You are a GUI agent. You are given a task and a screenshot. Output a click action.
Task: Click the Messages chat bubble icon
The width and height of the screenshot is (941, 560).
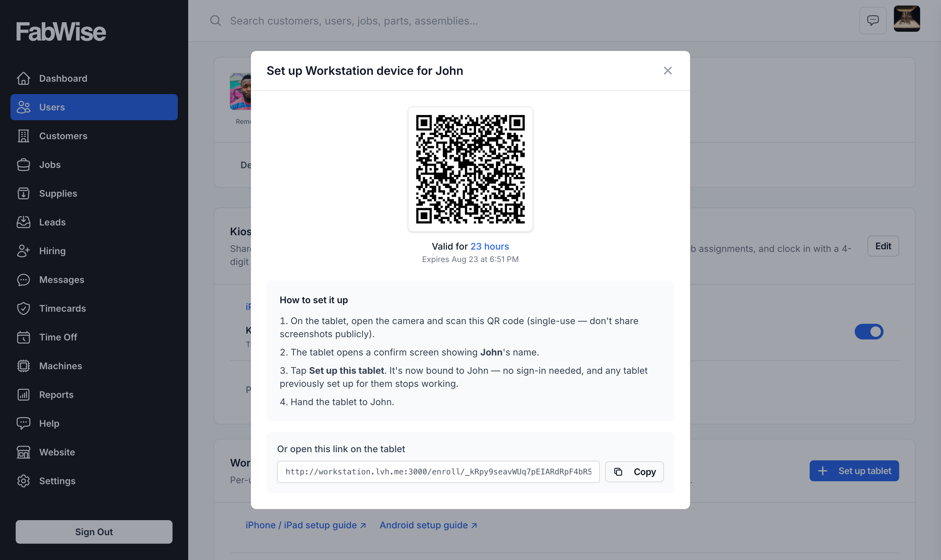[24, 280]
